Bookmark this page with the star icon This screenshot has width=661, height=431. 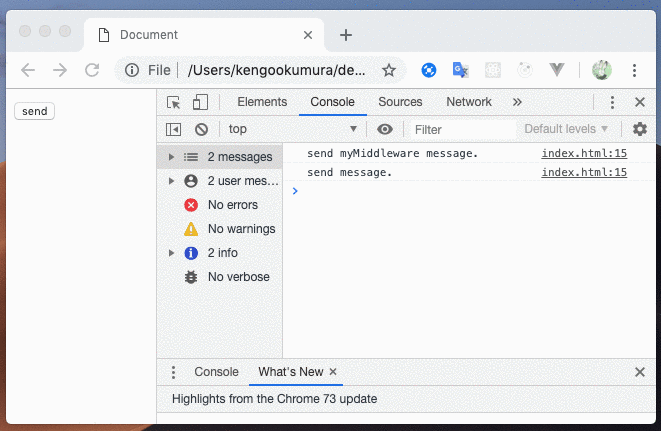pyautogui.click(x=389, y=70)
